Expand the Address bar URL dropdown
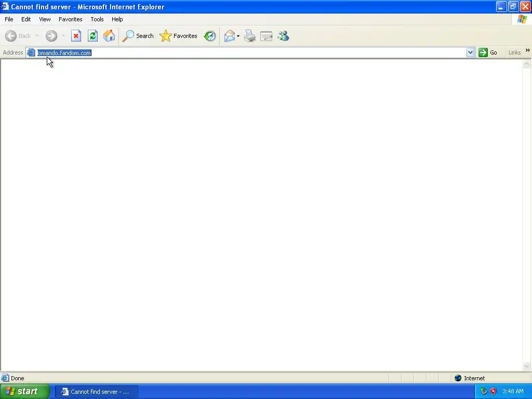Image resolution: width=532 pixels, height=399 pixels. pos(470,52)
